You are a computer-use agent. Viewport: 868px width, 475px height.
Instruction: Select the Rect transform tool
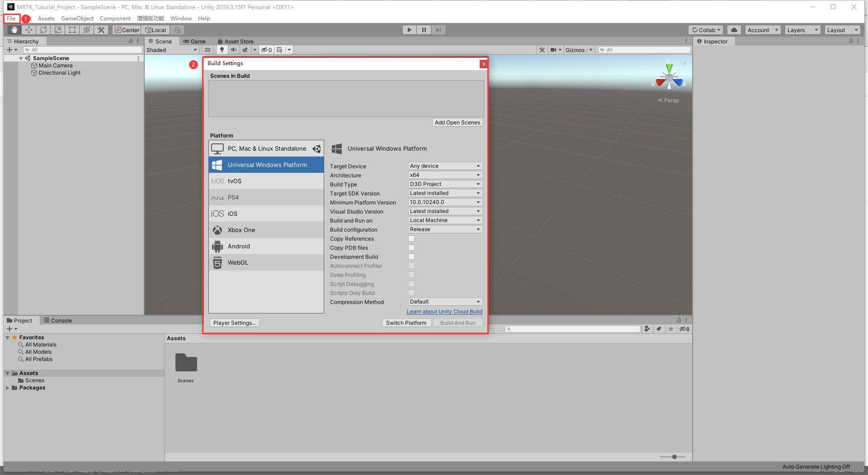[x=72, y=30]
